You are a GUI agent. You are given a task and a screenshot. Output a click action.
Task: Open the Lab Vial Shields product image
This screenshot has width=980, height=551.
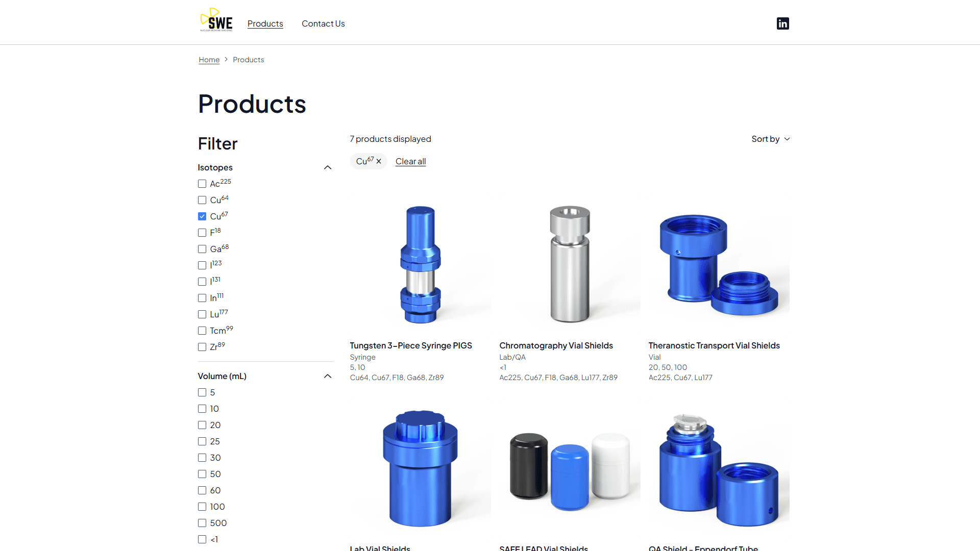tap(420, 469)
